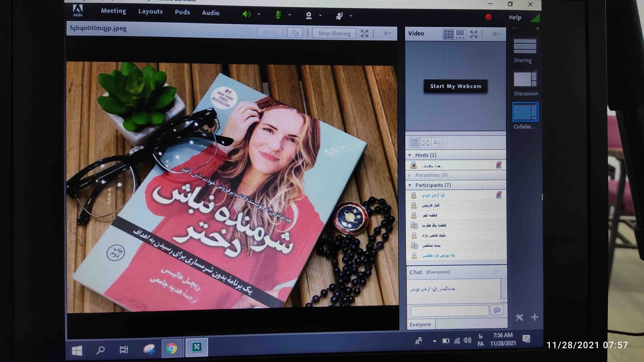644x362 pixels.
Task: Click the Adobe Connect taskbar icon
Action: point(197,347)
